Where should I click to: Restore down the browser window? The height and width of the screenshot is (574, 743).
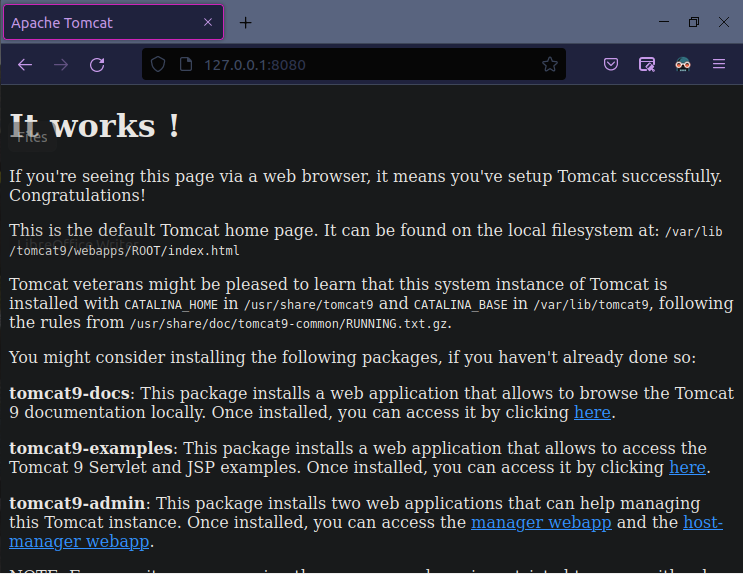694,22
